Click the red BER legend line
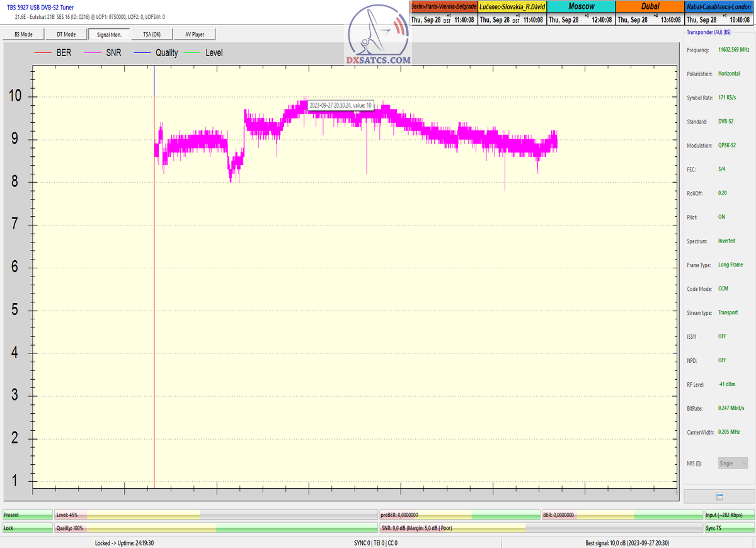756x548 pixels. coord(43,53)
